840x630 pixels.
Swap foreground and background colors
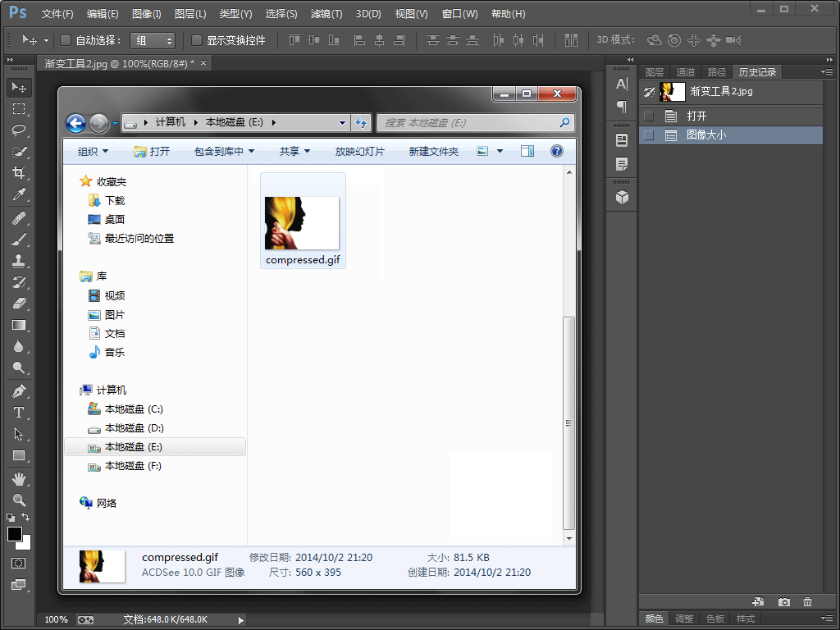(x=25, y=517)
